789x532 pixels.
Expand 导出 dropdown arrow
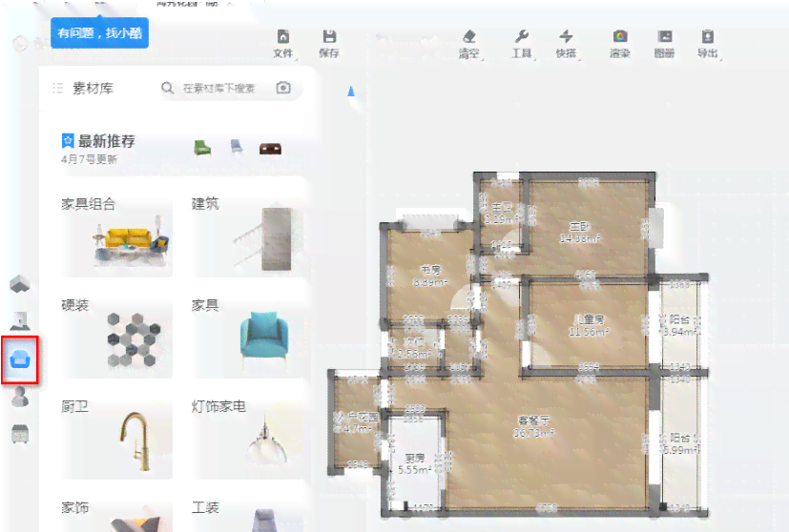(x=721, y=59)
